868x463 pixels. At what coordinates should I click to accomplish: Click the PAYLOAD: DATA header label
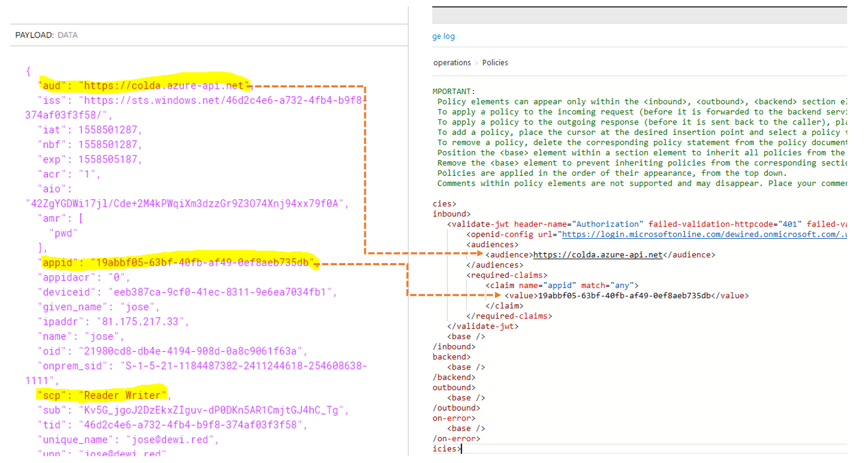pos(46,35)
